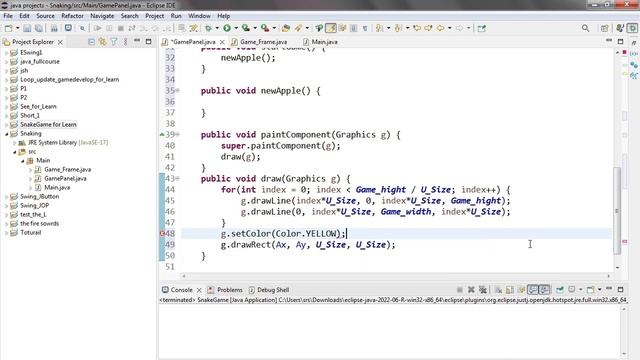The image size is (640, 360).
Task: Expand the Swing_JButton project
Action: (x=7, y=196)
